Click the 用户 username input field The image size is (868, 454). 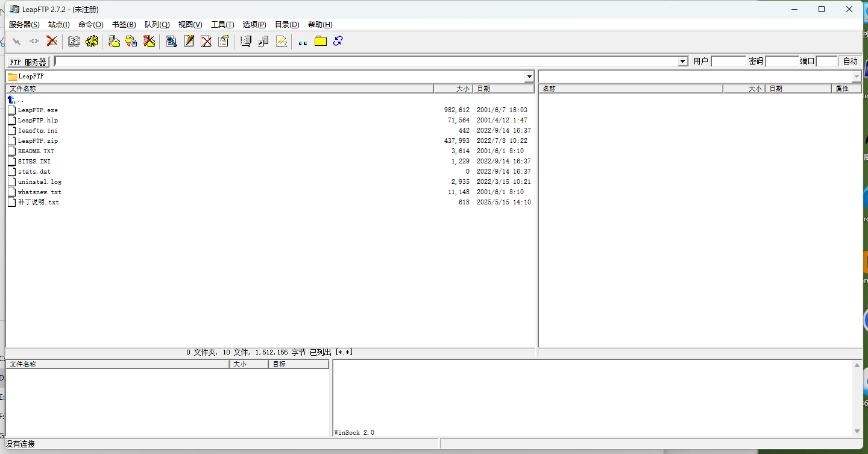[728, 61]
